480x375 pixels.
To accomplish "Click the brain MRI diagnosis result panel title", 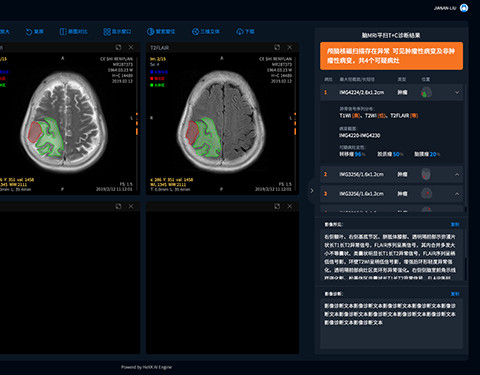I will click(391, 35).
